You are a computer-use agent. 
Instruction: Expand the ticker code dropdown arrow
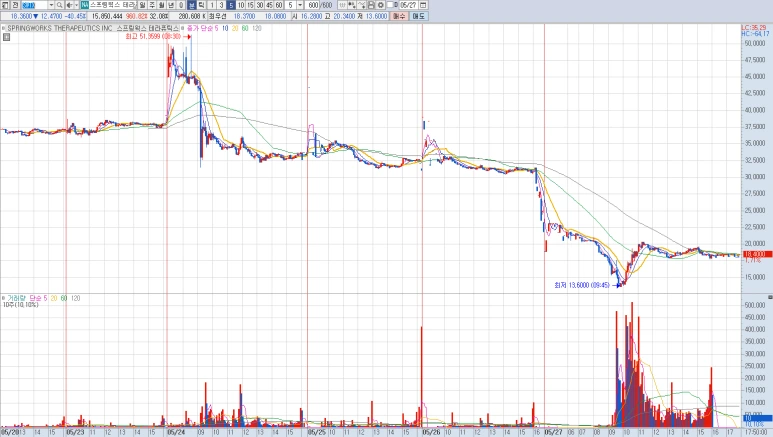click(51, 5)
